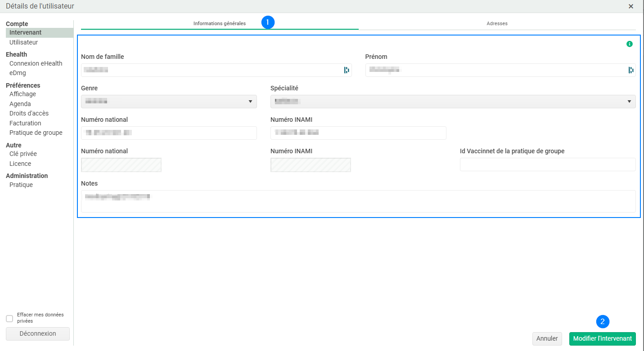Click the hatched disabled Numéro national field
This screenshot has width=644, height=351.
[121, 165]
